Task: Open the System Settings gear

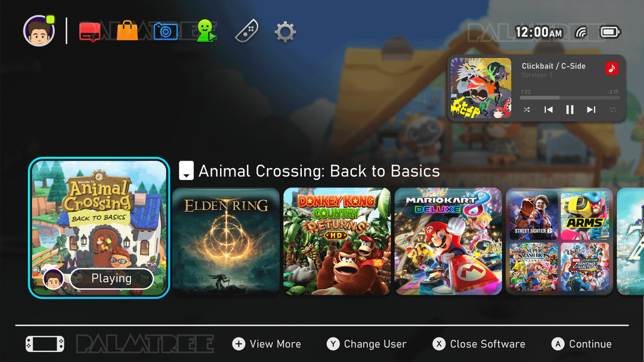Action: point(285,32)
